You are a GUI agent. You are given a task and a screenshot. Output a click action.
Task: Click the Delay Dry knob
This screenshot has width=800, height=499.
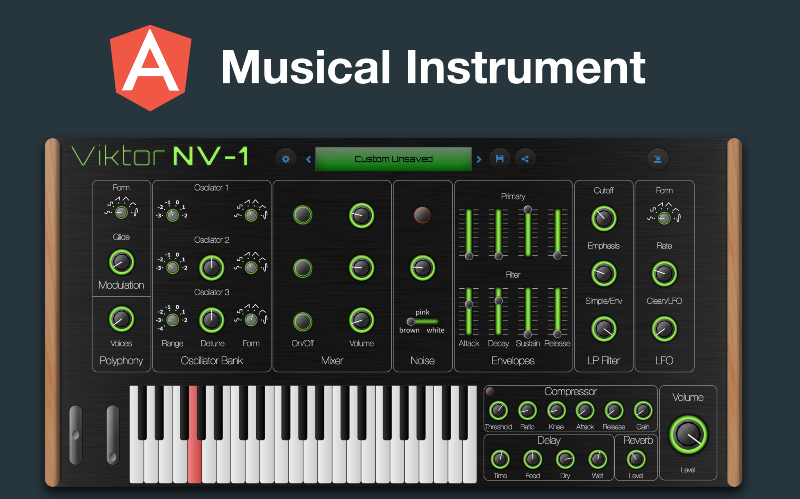pos(565,459)
